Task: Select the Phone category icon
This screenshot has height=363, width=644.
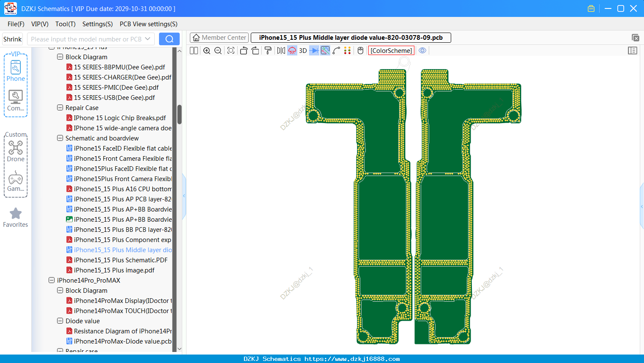Action: (x=16, y=71)
